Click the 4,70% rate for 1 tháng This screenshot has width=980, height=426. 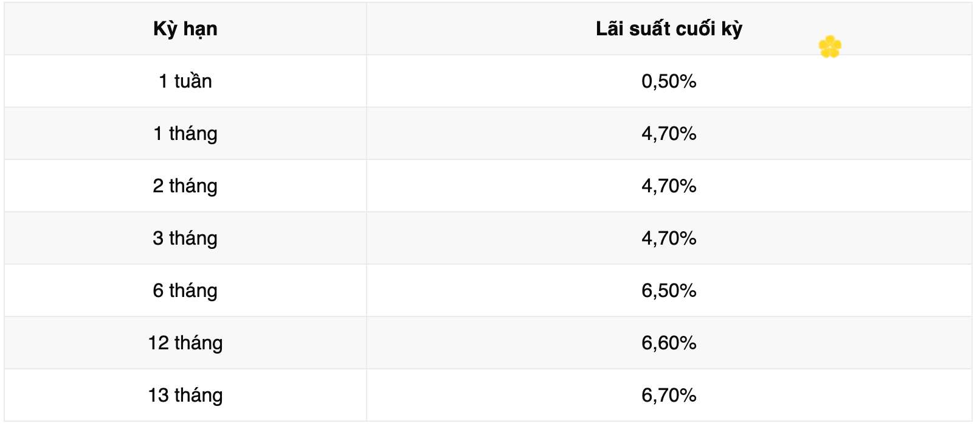coord(669,134)
